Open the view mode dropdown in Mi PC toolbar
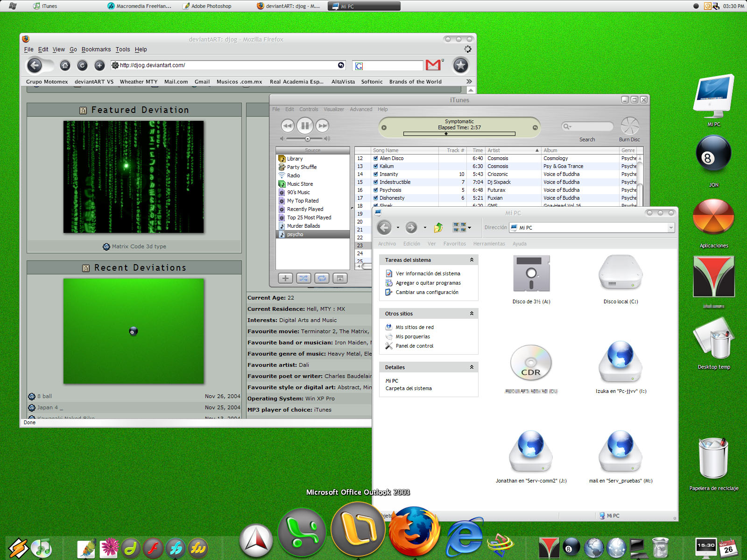 [469, 228]
